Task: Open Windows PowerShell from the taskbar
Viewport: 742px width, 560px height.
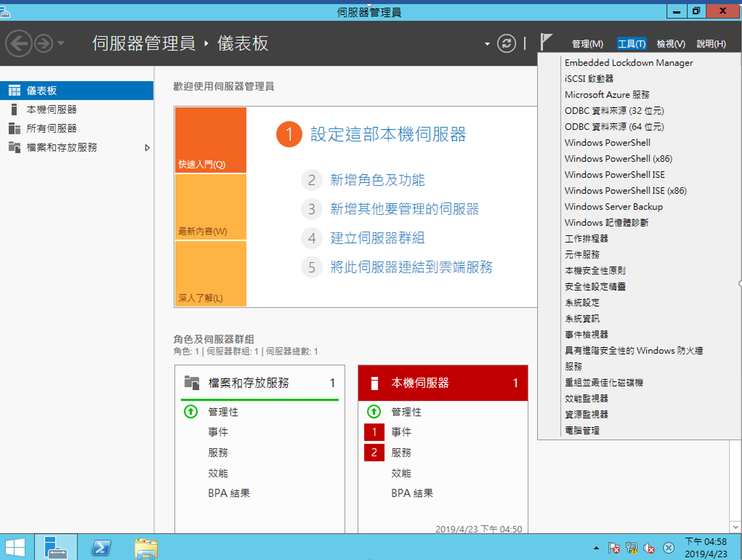Action: [101, 548]
